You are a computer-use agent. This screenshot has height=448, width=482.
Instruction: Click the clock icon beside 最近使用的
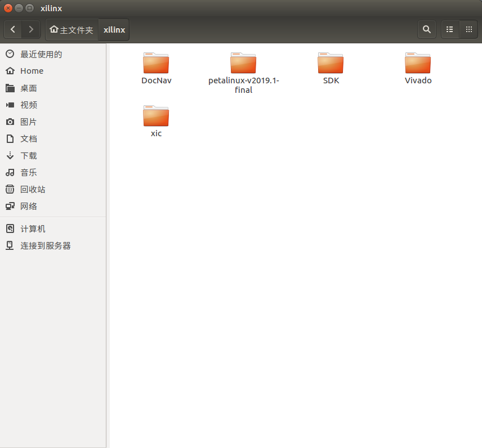point(10,54)
